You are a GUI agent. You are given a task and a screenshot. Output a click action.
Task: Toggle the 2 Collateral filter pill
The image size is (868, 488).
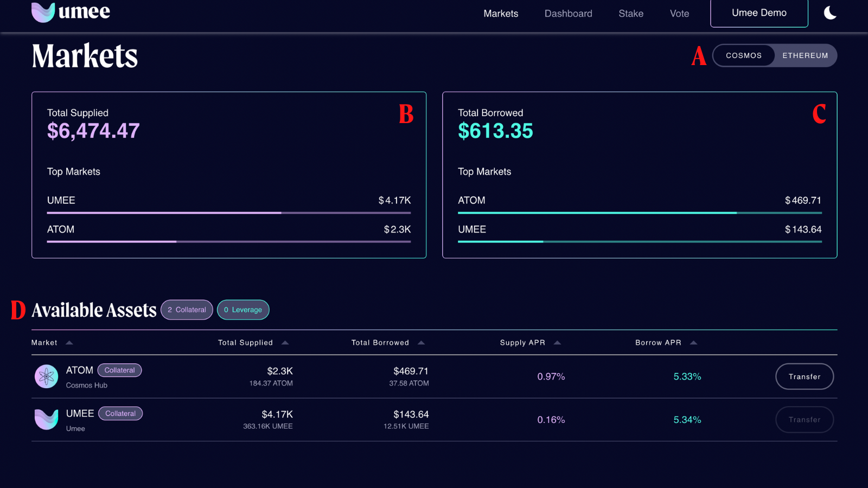[x=187, y=310]
